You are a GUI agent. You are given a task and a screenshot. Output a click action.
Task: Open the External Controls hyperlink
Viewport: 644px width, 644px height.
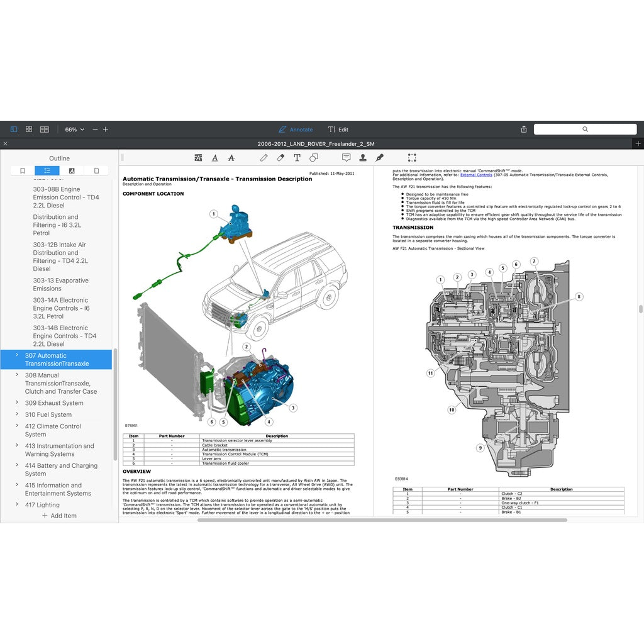pyautogui.click(x=476, y=175)
